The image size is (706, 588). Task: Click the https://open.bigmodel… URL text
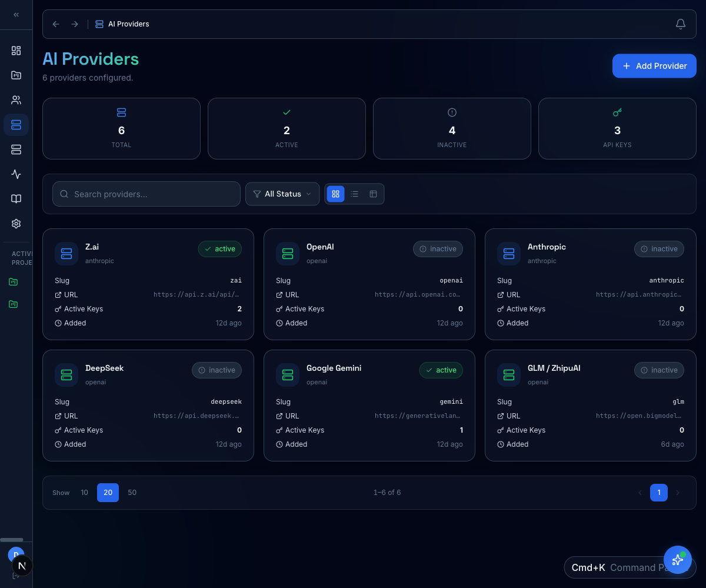(x=640, y=416)
